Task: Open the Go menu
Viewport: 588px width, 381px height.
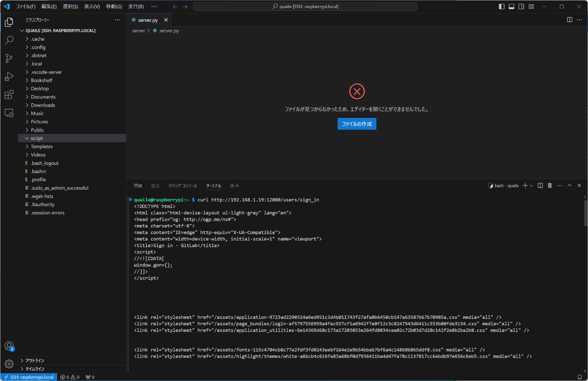Action: pos(114,7)
